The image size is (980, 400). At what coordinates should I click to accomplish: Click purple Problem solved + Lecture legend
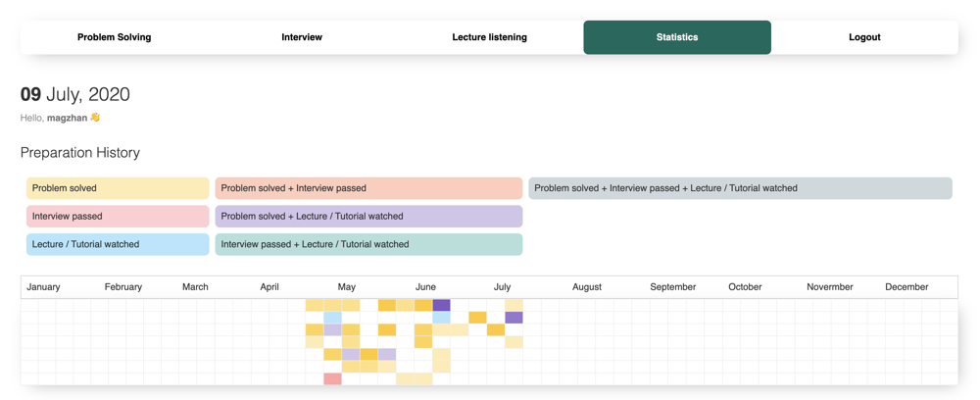point(368,216)
